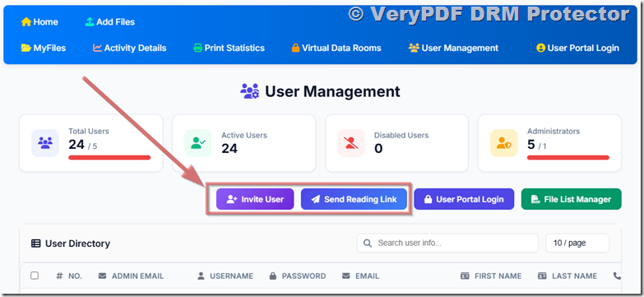Open the File List Manager
Screen dimensions: 644x297
[572, 199]
